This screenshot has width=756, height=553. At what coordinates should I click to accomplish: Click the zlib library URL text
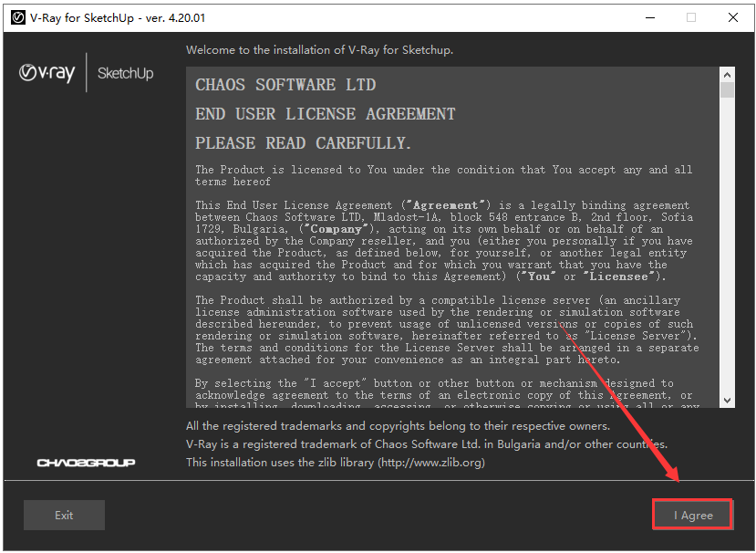click(431, 463)
